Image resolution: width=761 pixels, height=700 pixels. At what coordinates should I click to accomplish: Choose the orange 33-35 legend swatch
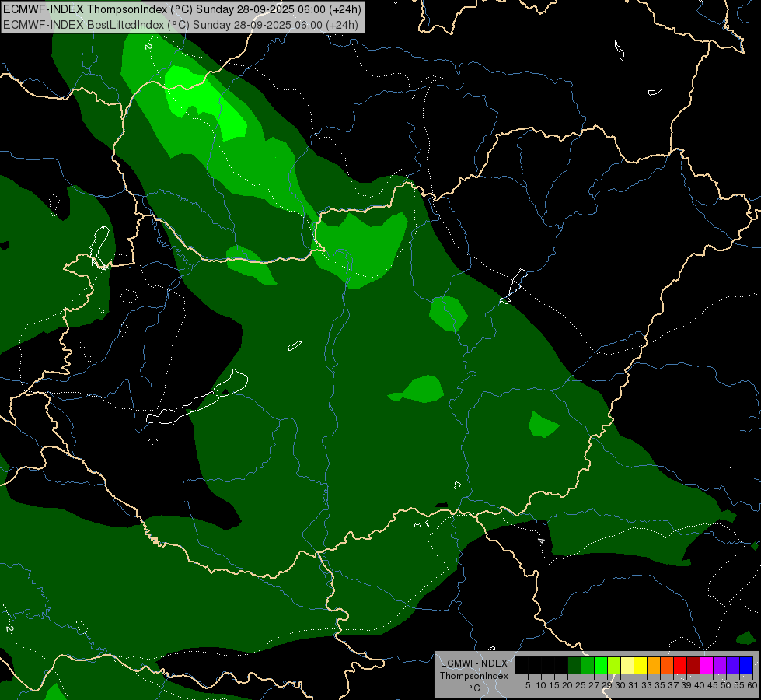(x=654, y=665)
